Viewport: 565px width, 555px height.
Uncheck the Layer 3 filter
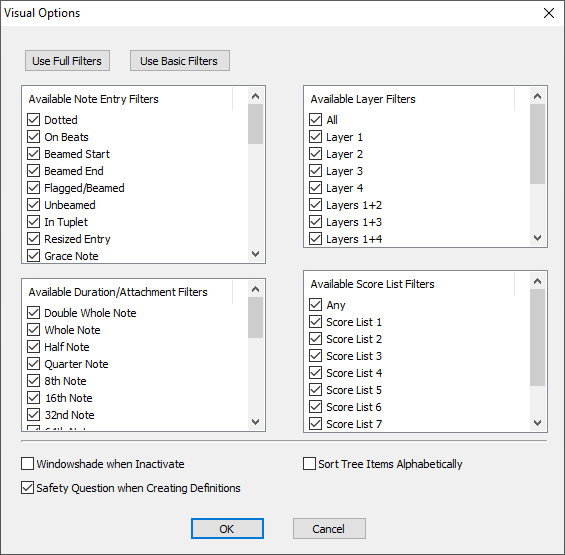coord(316,171)
